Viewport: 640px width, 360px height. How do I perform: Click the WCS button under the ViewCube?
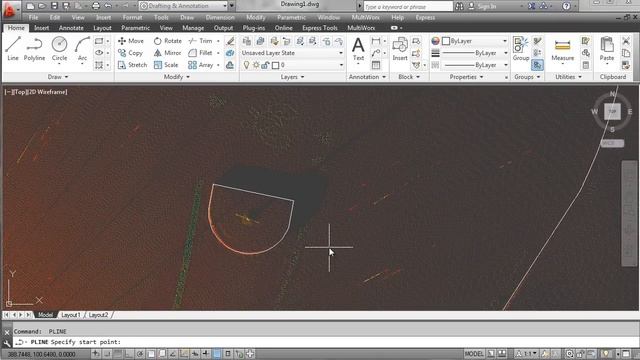[x=612, y=143]
